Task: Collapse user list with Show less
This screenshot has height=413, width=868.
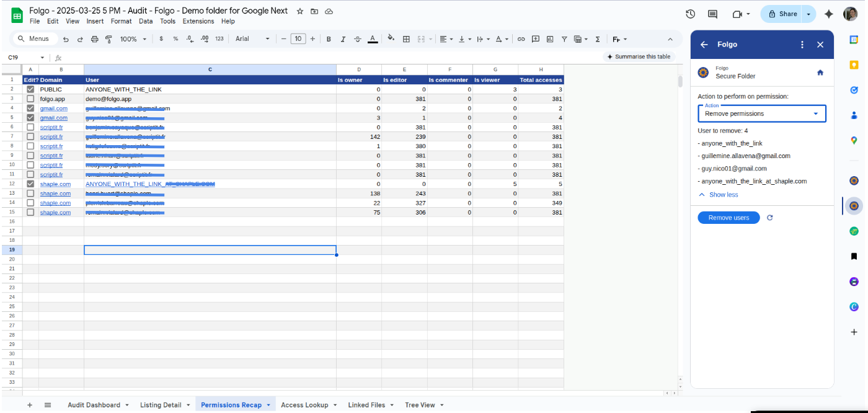Action: point(719,195)
